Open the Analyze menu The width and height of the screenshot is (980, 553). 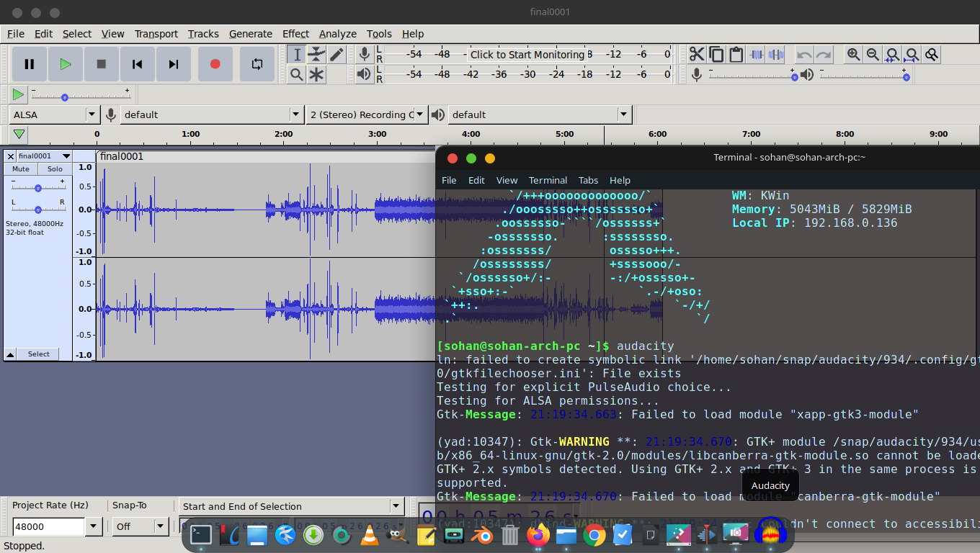(338, 34)
